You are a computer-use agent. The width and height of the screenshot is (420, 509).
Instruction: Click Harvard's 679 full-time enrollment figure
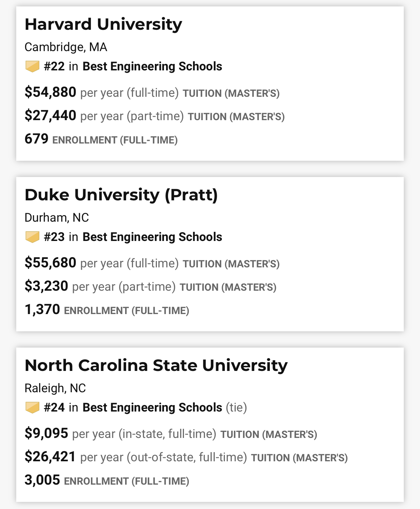pos(37,139)
